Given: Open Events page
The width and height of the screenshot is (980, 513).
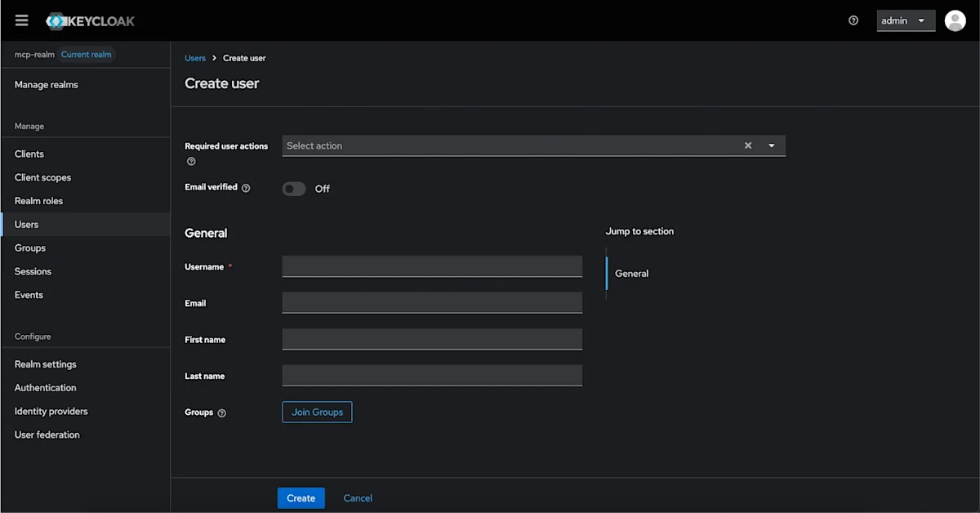Looking at the screenshot, I should 29,295.
